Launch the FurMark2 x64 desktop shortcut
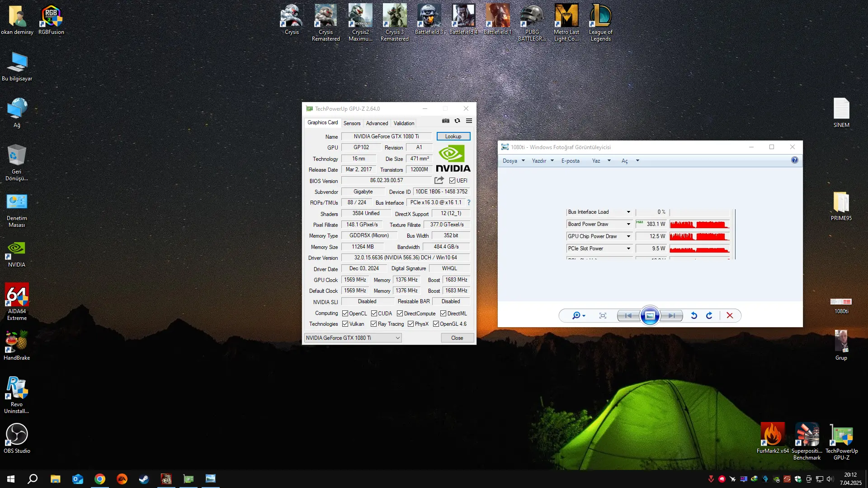 (x=773, y=438)
